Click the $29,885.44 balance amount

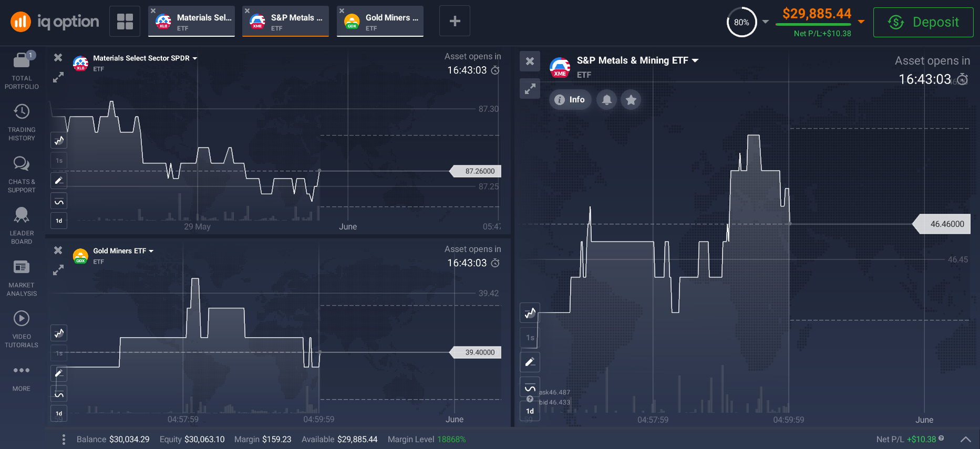pos(817,14)
